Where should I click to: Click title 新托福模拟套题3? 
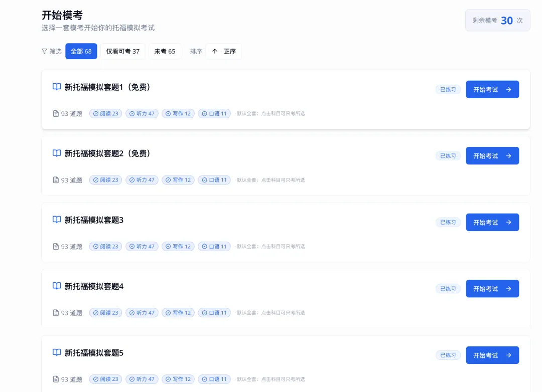tap(94, 220)
